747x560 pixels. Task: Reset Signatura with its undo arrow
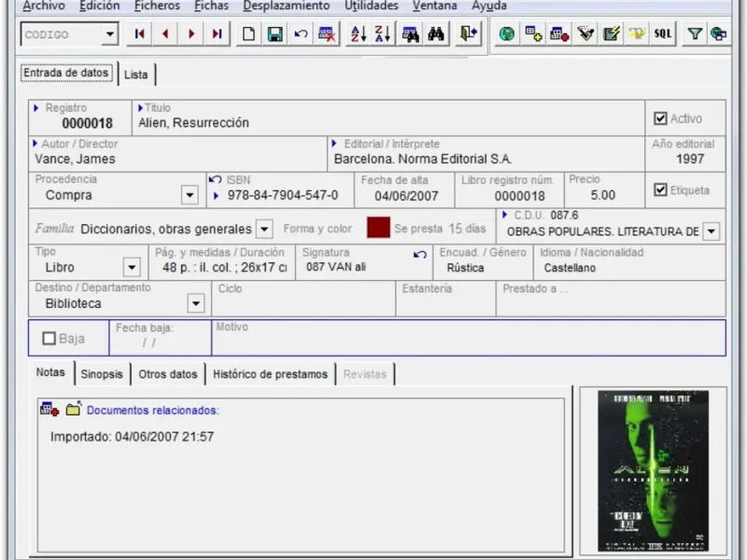[419, 254]
